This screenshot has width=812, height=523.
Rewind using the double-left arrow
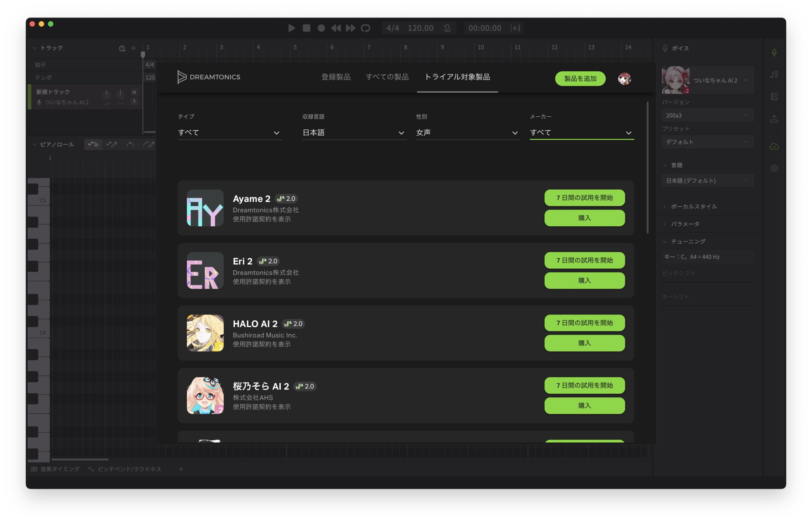click(336, 28)
